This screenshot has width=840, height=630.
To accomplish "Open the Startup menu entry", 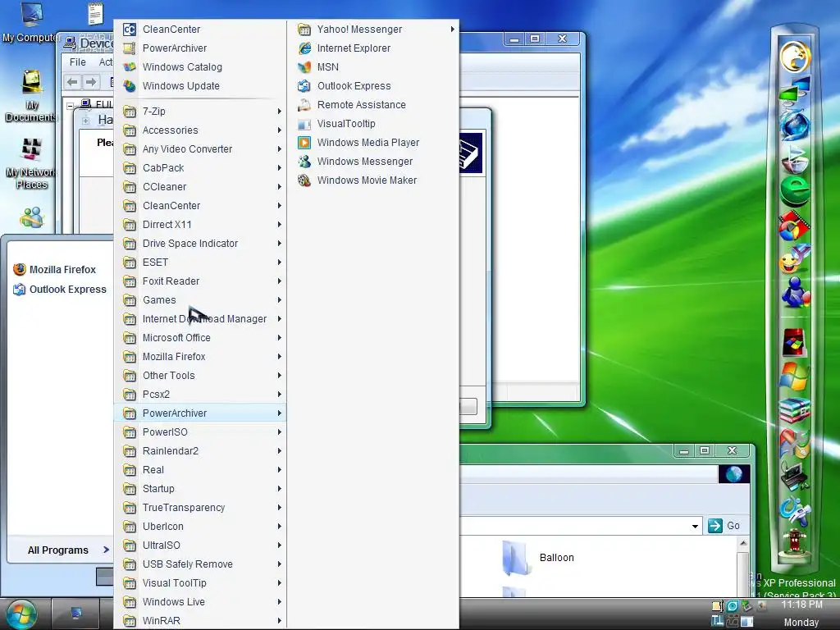I will 200,489.
